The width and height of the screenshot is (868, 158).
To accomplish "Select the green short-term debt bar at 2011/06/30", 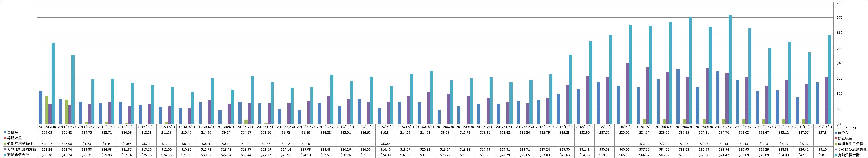I will 47,110.
